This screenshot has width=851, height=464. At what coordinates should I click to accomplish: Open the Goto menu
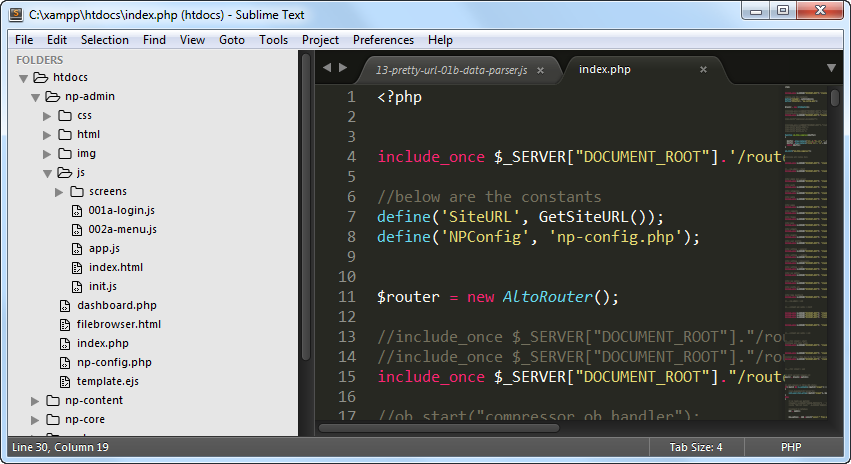pyautogui.click(x=232, y=40)
